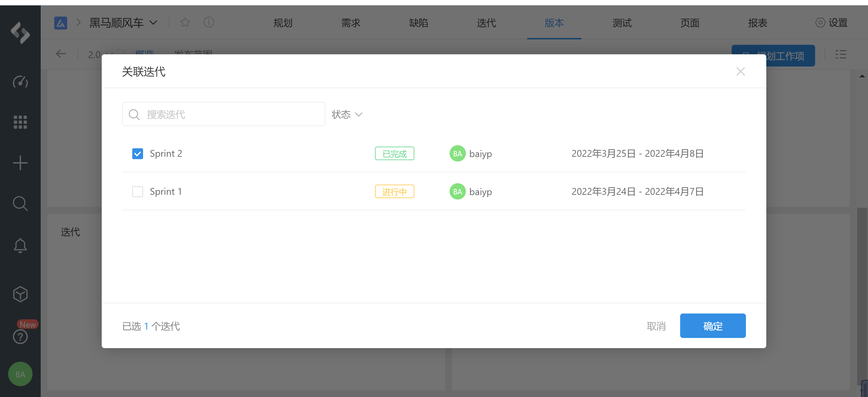This screenshot has width=868, height=397.
Task: Switch to the 缺陷 tab
Action: (418, 23)
